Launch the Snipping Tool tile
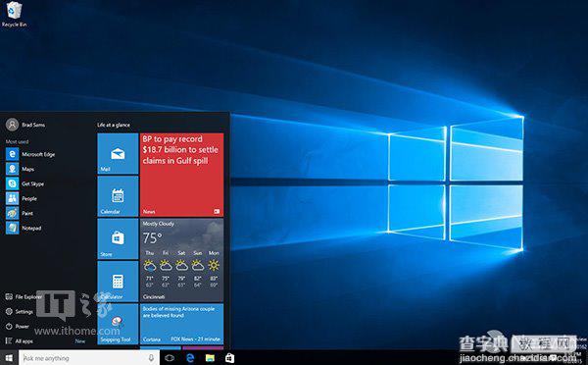588x365 pixels. tap(118, 324)
